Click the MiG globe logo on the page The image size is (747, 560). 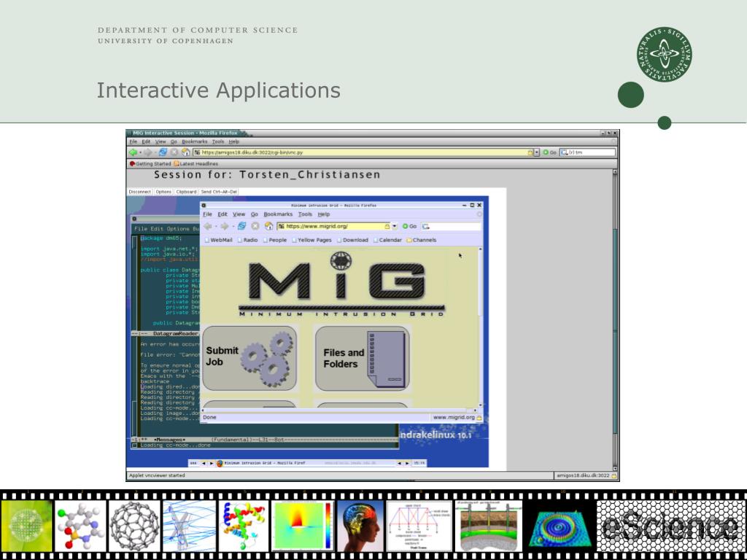tap(341, 260)
